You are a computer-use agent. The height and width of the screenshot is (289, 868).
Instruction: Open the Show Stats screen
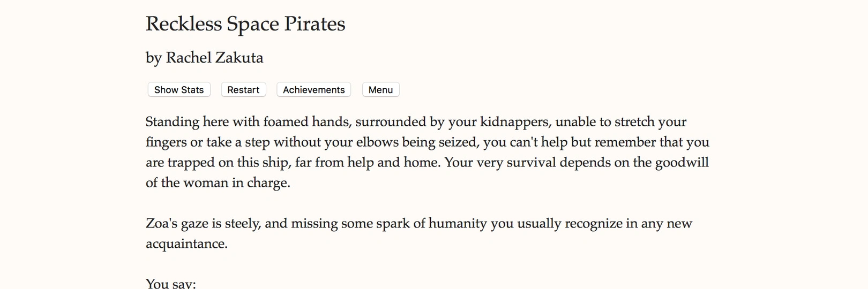pos(179,90)
